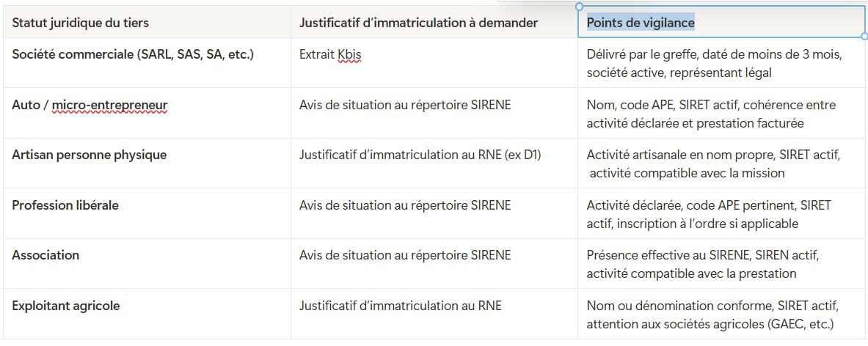Select the 'Auto / micro-entrepreneur' cell

[90, 105]
